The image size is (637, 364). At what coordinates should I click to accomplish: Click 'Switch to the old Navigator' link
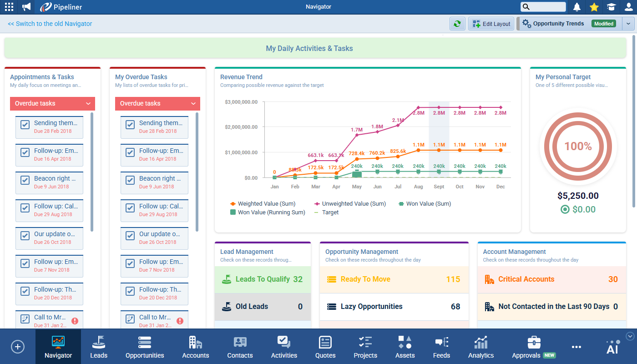(50, 24)
